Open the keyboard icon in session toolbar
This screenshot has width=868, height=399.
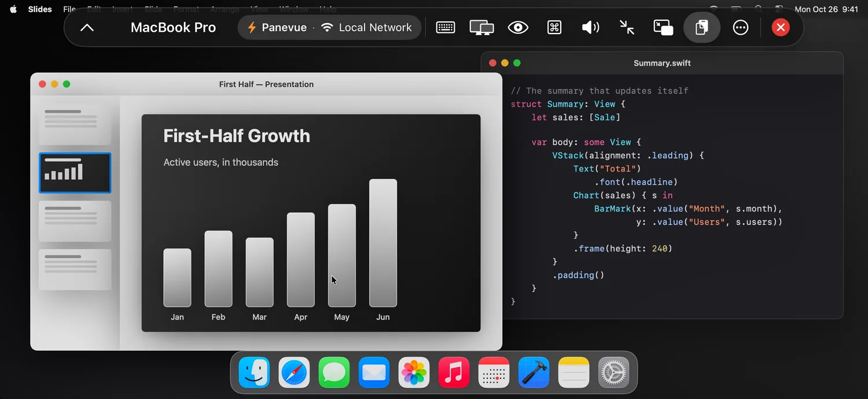445,27
